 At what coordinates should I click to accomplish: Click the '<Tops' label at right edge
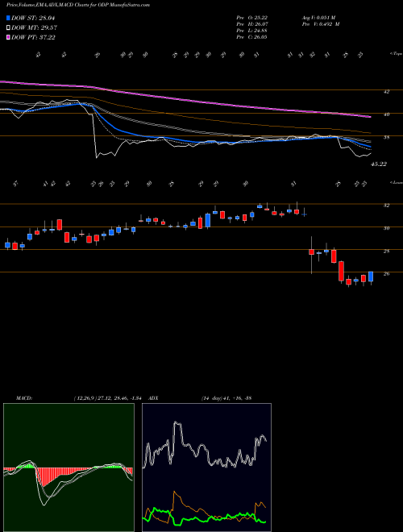pos(396,54)
